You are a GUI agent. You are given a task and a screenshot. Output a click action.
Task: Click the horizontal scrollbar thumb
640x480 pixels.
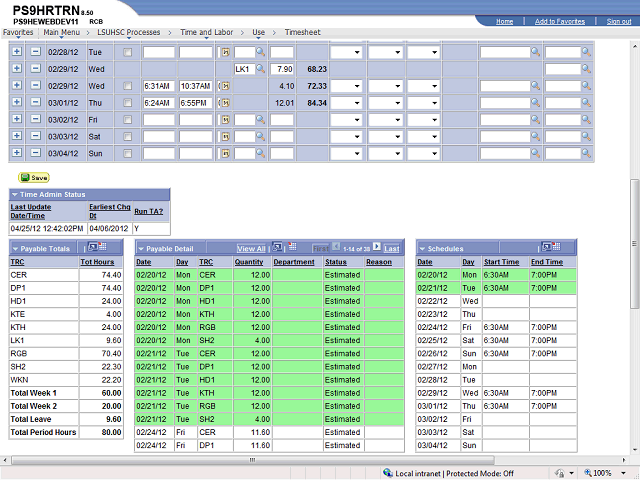(253, 460)
